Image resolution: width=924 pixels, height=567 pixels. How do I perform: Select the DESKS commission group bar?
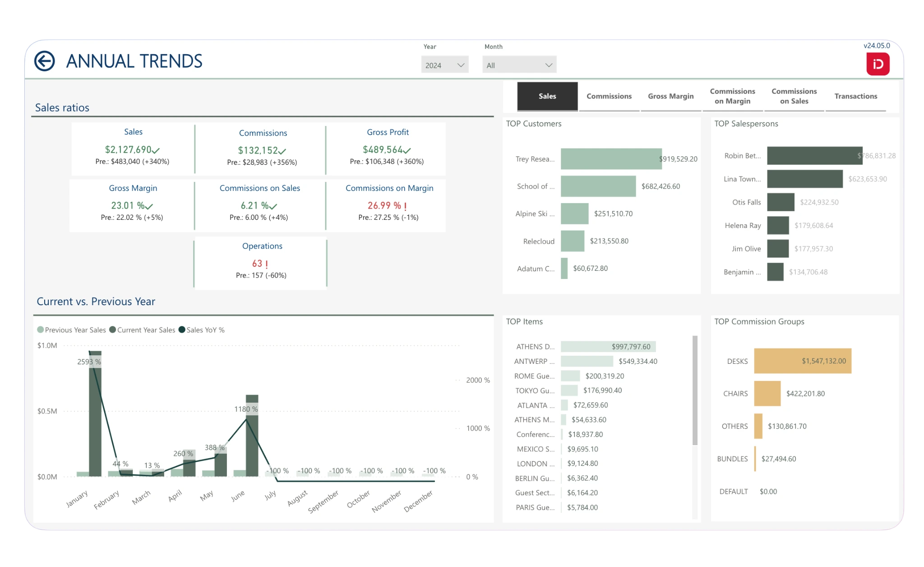pos(802,361)
